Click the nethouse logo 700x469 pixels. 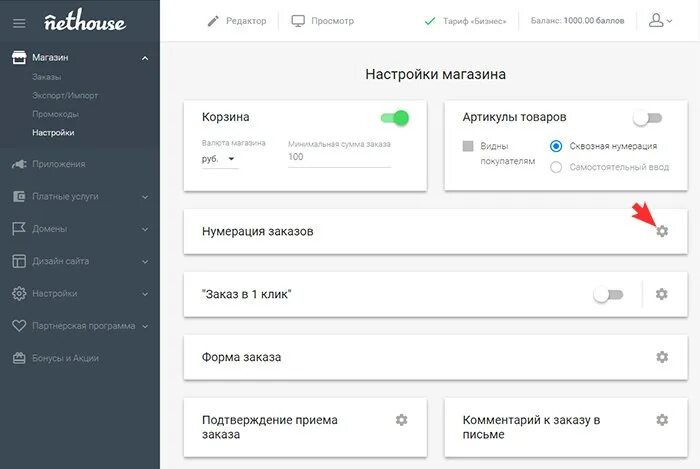click(x=85, y=21)
